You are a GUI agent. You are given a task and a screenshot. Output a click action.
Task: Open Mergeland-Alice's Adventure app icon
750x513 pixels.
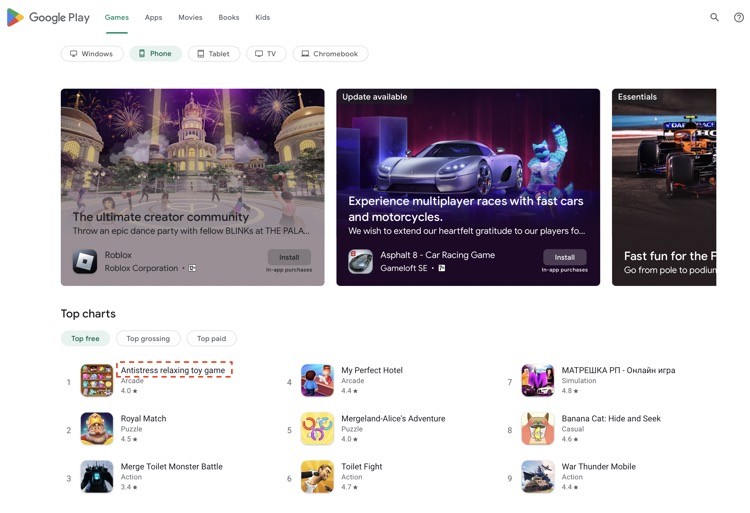[317, 428]
